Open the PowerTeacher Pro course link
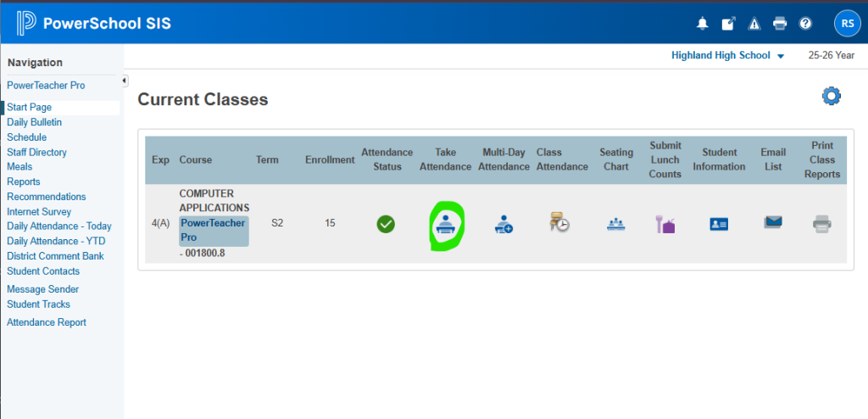The width and height of the screenshot is (868, 419). 213,230
